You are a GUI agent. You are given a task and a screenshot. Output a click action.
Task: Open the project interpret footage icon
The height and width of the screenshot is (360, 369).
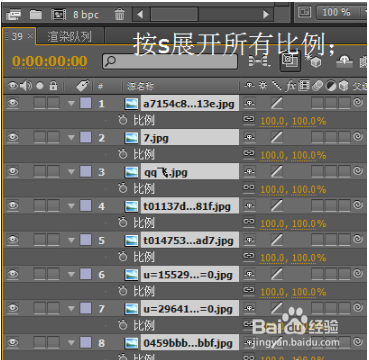(x=13, y=14)
